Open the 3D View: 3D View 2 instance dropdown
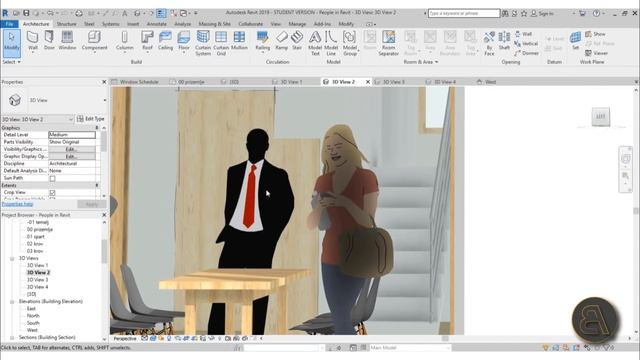 tap(71, 119)
